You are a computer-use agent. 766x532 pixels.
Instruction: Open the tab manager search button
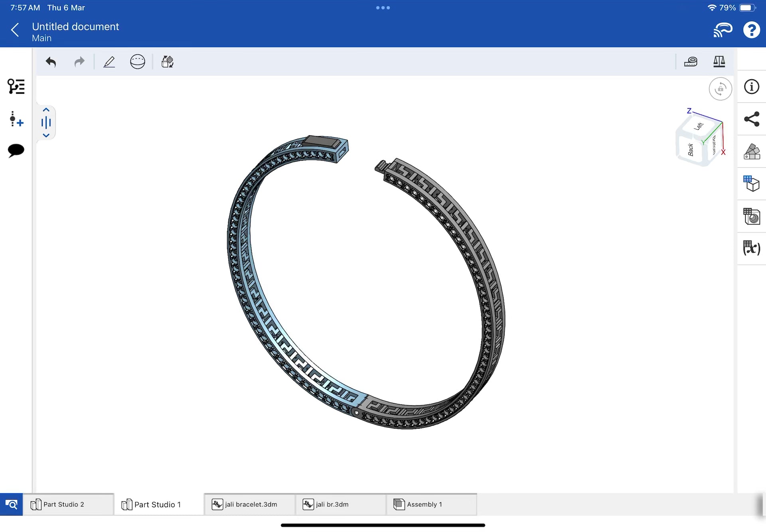[x=11, y=504]
